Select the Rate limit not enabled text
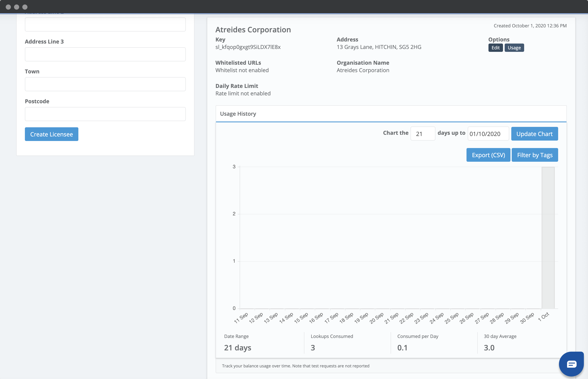The height and width of the screenshot is (379, 588). (243, 94)
